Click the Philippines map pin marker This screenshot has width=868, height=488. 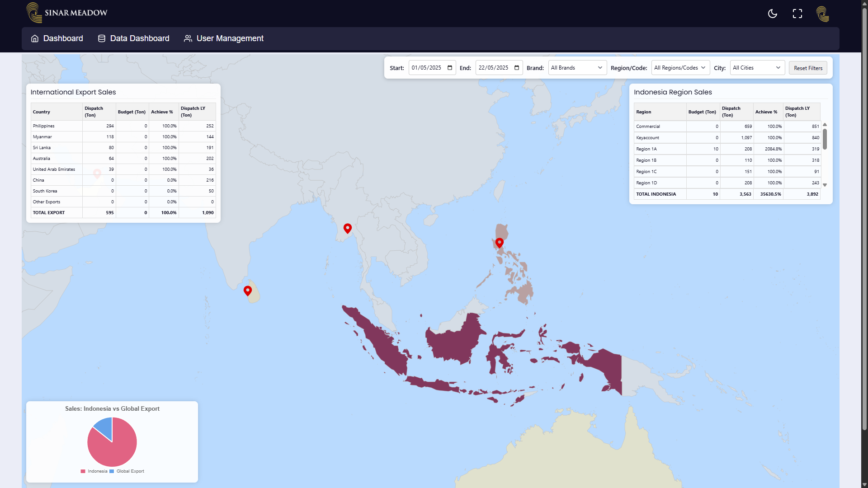click(499, 243)
